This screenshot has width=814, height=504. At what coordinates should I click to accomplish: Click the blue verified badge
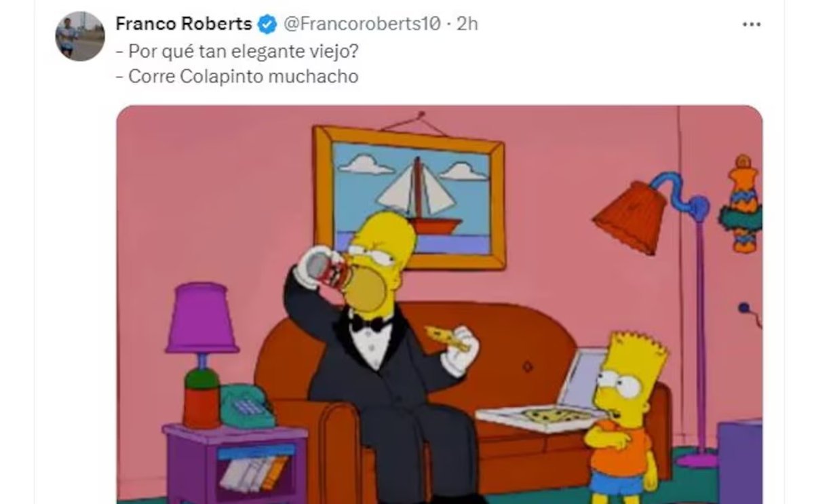click(x=267, y=25)
